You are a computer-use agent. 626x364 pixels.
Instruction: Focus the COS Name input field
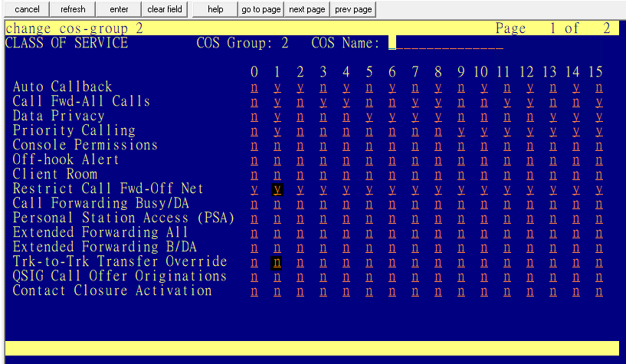click(445, 43)
